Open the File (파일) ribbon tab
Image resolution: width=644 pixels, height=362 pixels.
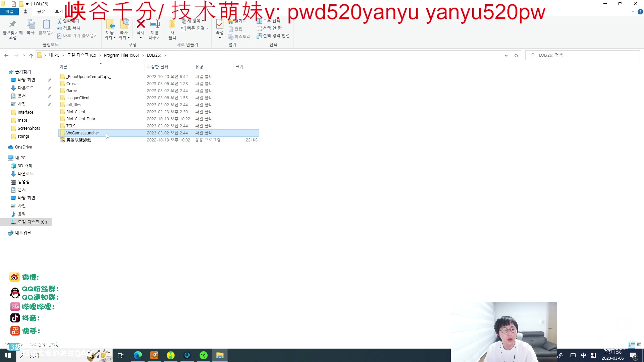9,11
